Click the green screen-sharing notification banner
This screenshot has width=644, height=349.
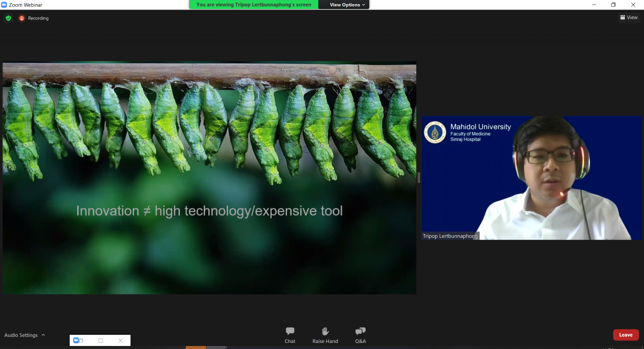tap(254, 5)
